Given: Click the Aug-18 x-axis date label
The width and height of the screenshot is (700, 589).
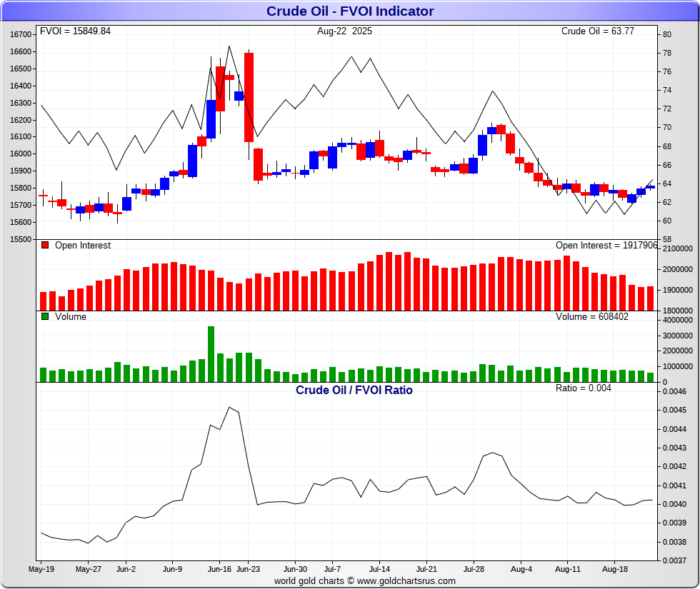Looking at the screenshot, I should [615, 570].
